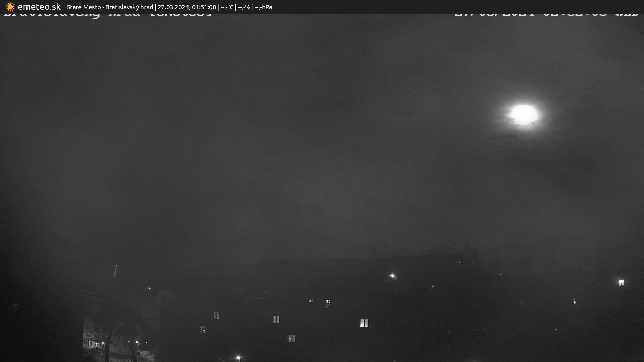
Task: Click the lowest lit window at bottom center
Action: tap(292, 338)
